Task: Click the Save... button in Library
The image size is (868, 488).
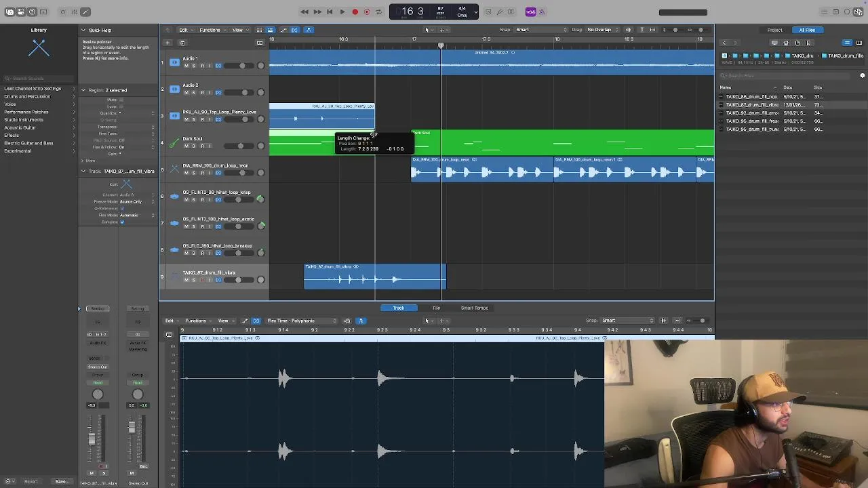Action: click(62, 482)
